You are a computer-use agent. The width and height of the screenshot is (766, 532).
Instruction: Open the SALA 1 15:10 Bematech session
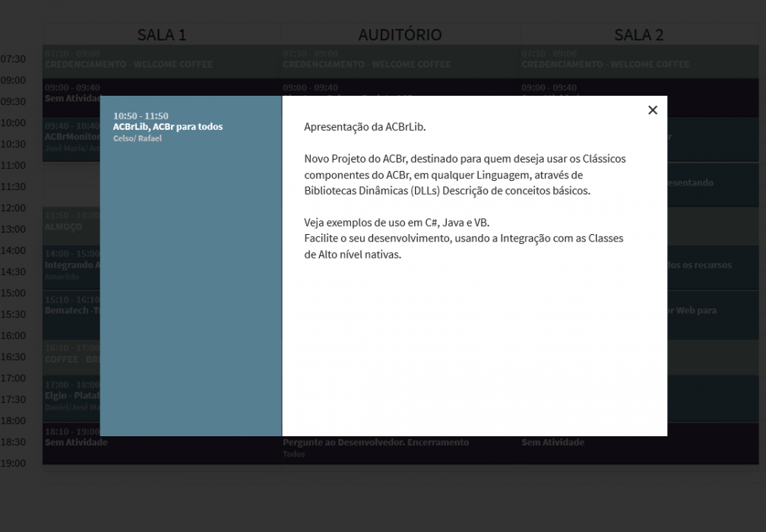(71, 315)
